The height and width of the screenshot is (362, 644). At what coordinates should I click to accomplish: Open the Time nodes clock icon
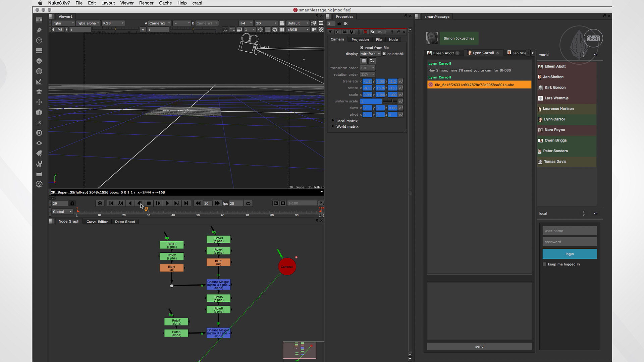click(x=39, y=41)
